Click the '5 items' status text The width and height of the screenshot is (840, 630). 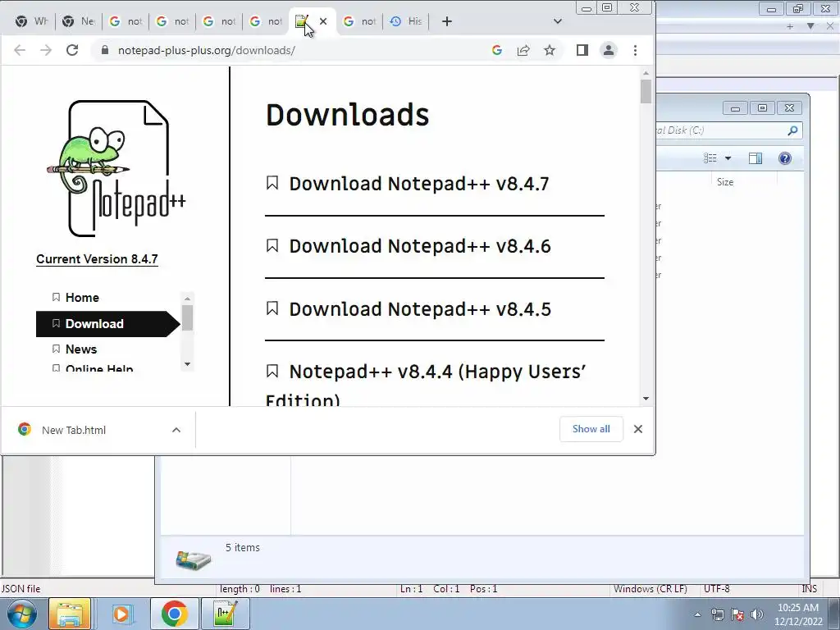pyautogui.click(x=242, y=547)
